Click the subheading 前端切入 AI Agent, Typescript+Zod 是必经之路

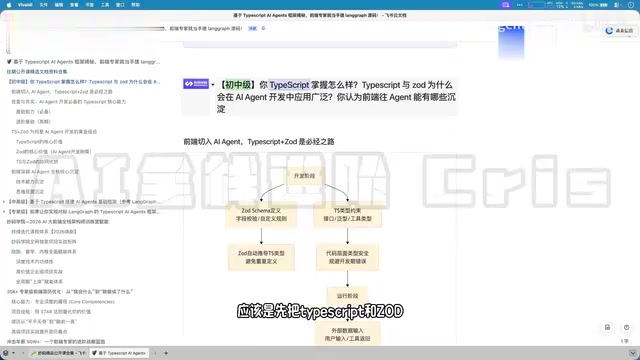coord(259,142)
